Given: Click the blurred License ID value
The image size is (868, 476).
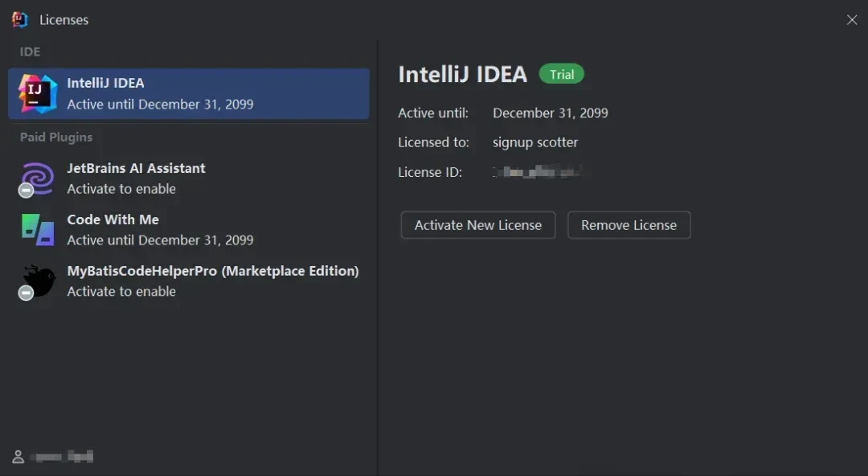Looking at the screenshot, I should 536,172.
